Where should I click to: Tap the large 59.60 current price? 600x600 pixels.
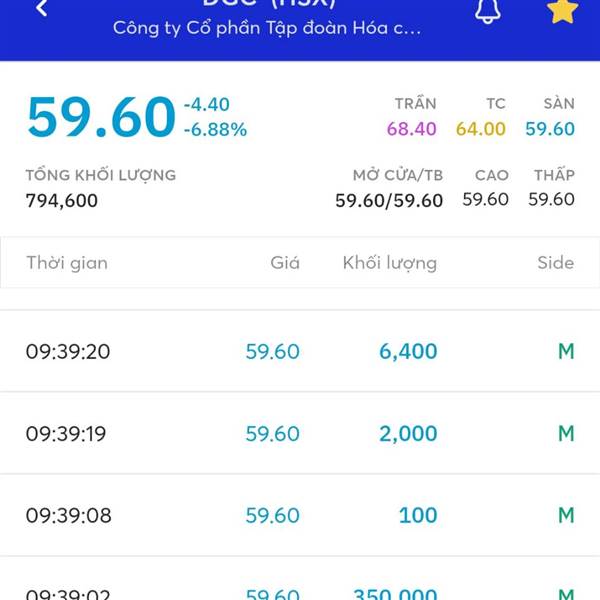pos(101,117)
